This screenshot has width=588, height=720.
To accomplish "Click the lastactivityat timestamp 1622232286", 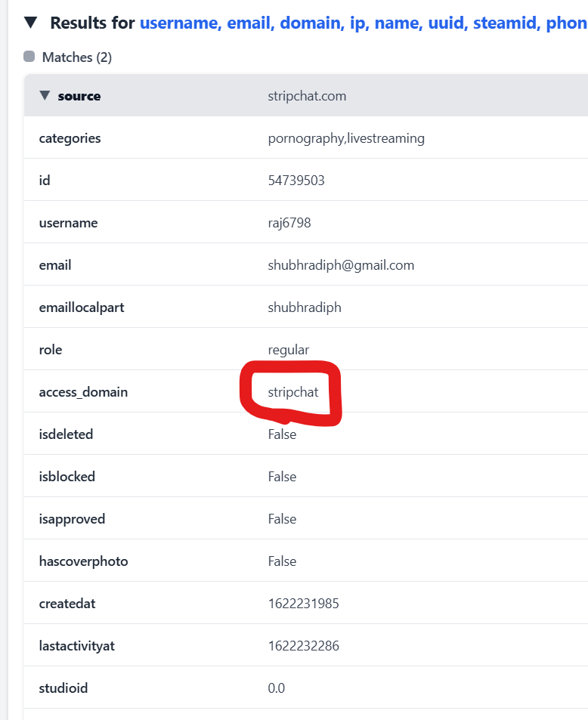I will click(302, 646).
